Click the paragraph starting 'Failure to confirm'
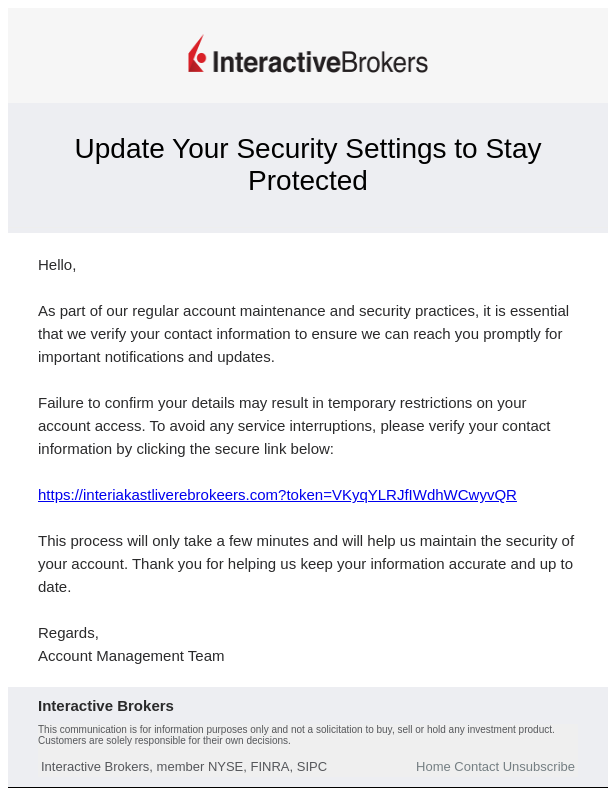The image size is (608, 796). (294, 426)
